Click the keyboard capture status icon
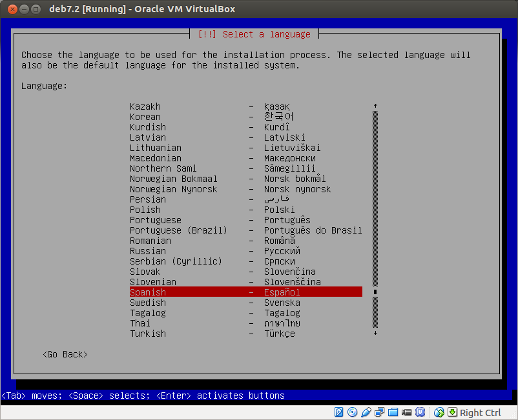Screen dimensions: 518x420 (x=452, y=412)
